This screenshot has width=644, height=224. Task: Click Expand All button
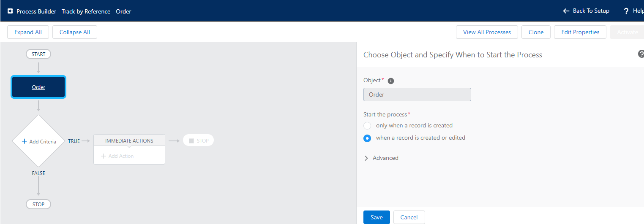click(x=28, y=32)
